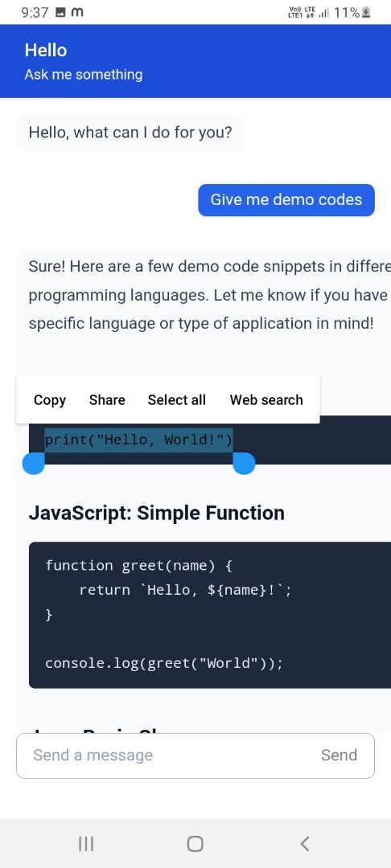Image resolution: width=391 pixels, height=868 pixels.
Task: Tap the right text selection handle
Action: coord(244,464)
